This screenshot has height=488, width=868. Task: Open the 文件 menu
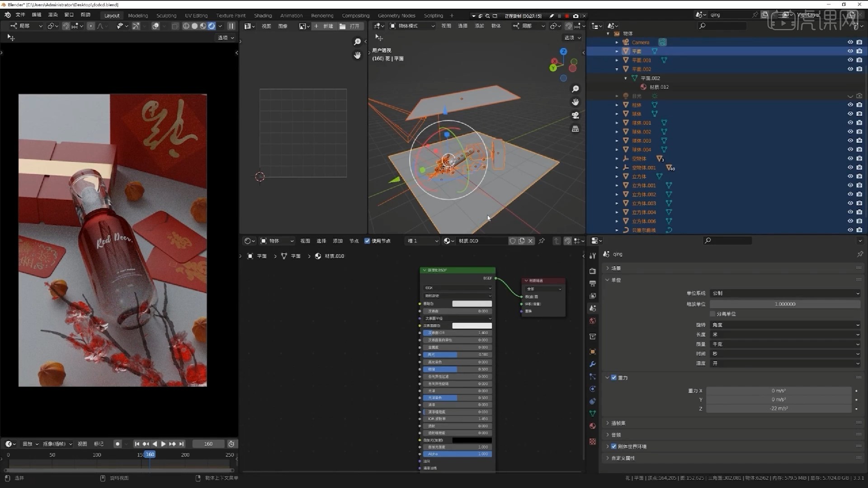coord(20,15)
